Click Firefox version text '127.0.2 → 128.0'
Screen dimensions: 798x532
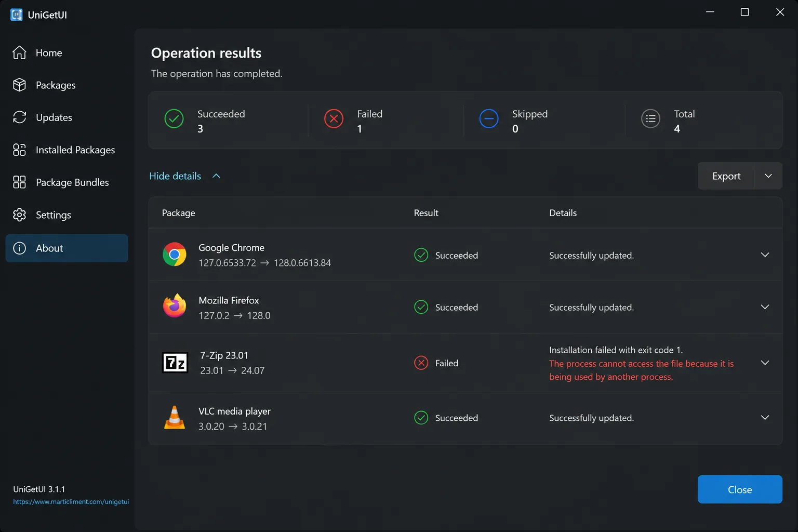coord(234,315)
